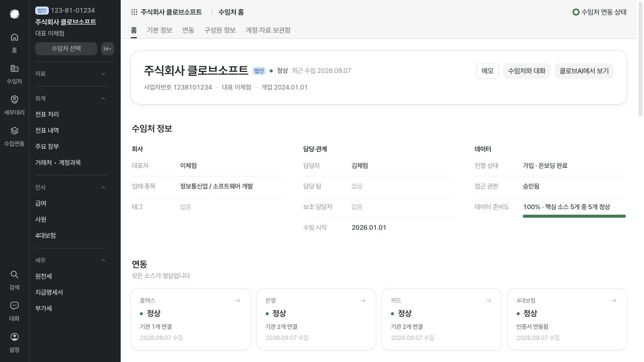Image resolution: width=644 pixels, height=362 pixels.
Task: Select the 홈 tab
Action: (134, 30)
